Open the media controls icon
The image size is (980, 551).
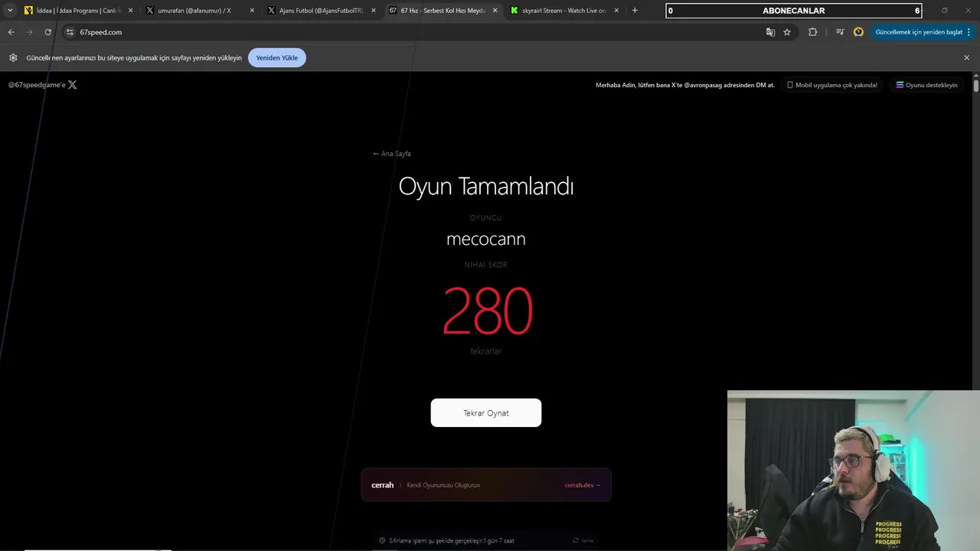point(840,32)
